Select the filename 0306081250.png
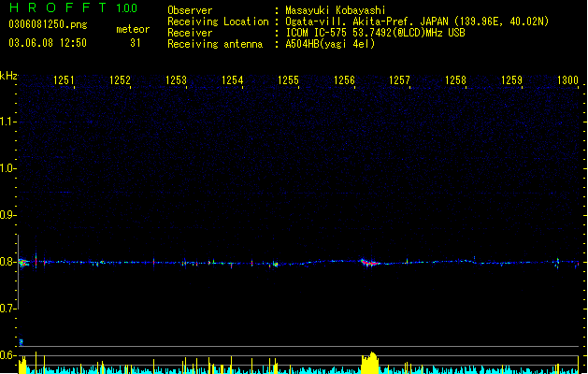The image size is (588, 374). [48, 24]
